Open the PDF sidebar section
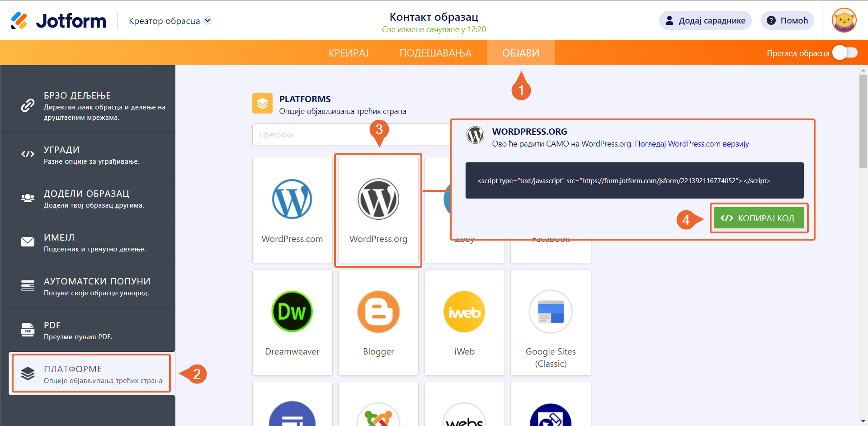The height and width of the screenshot is (426, 868). click(88, 330)
